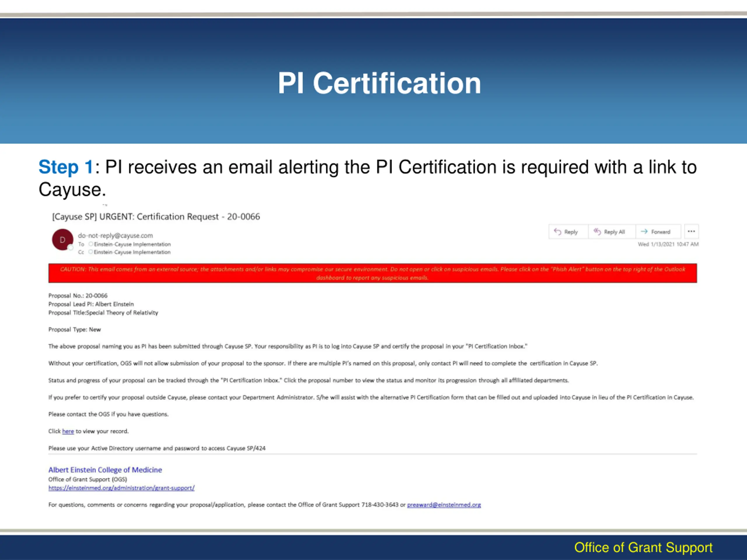Click the email subject URGENT: Certification Request
The image size is (747, 560).
(x=156, y=216)
